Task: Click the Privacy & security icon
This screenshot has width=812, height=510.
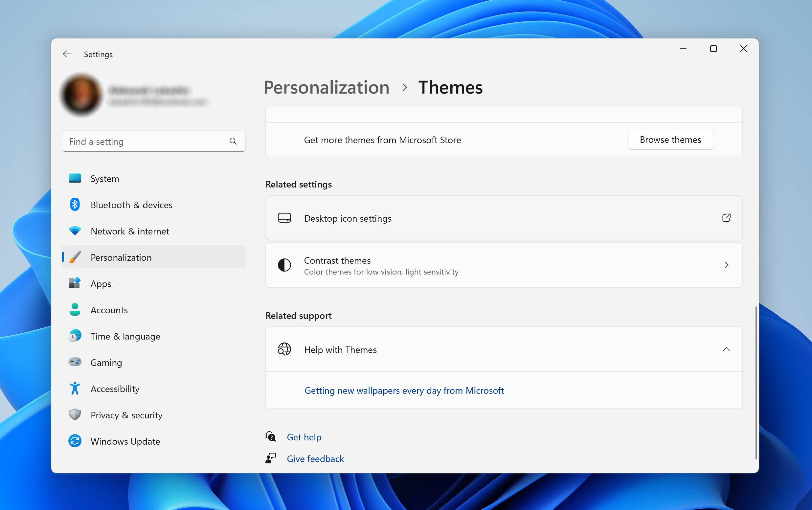Action: coord(75,415)
